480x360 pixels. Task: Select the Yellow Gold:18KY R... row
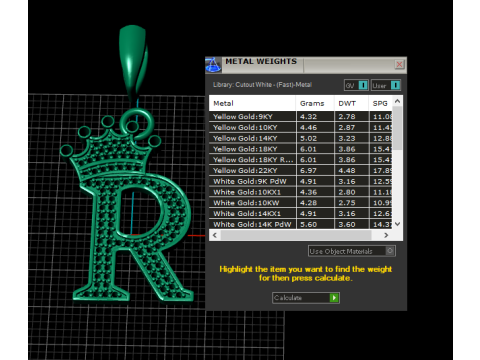pyautogui.click(x=301, y=160)
